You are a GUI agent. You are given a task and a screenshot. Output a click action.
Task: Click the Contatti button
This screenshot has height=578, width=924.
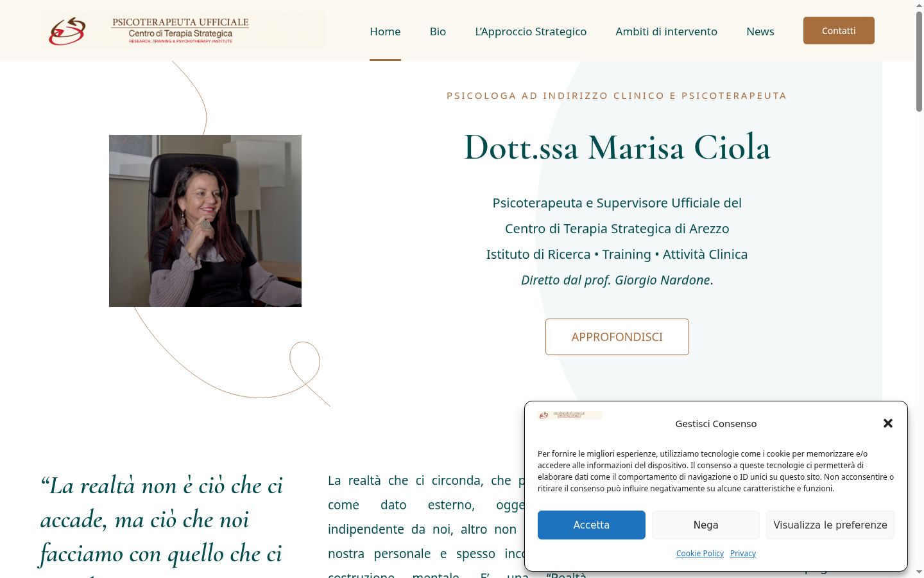839,31
